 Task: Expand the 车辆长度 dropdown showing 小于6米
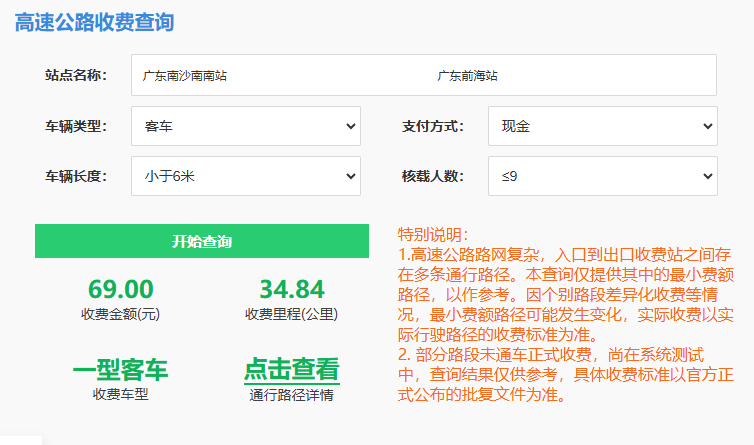click(246, 176)
